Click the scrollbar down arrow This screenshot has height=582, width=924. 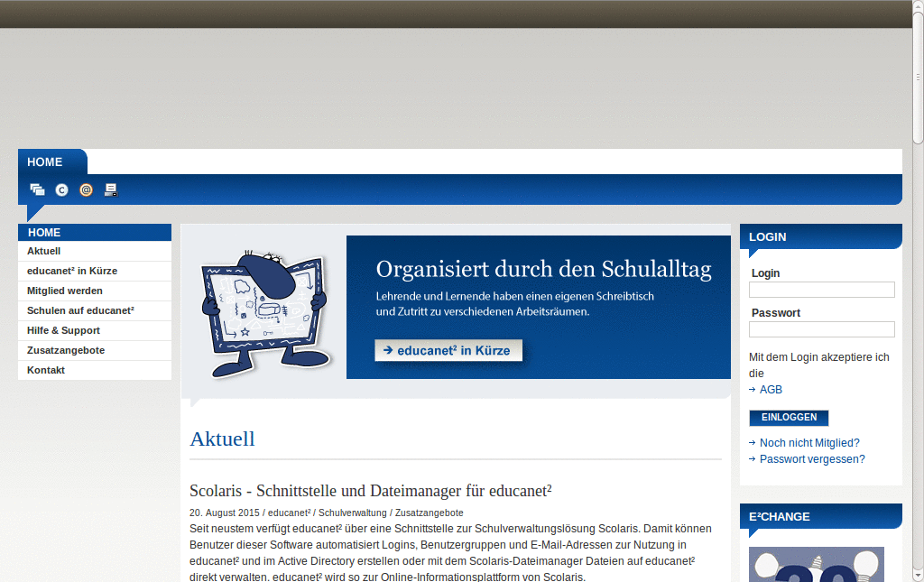(918, 575)
